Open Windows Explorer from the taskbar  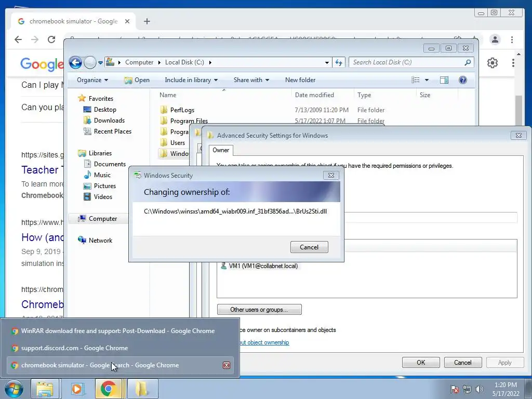point(45,389)
